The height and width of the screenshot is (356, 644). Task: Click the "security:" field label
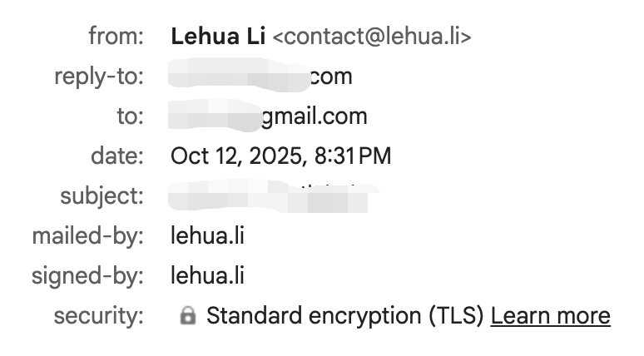coord(99,316)
